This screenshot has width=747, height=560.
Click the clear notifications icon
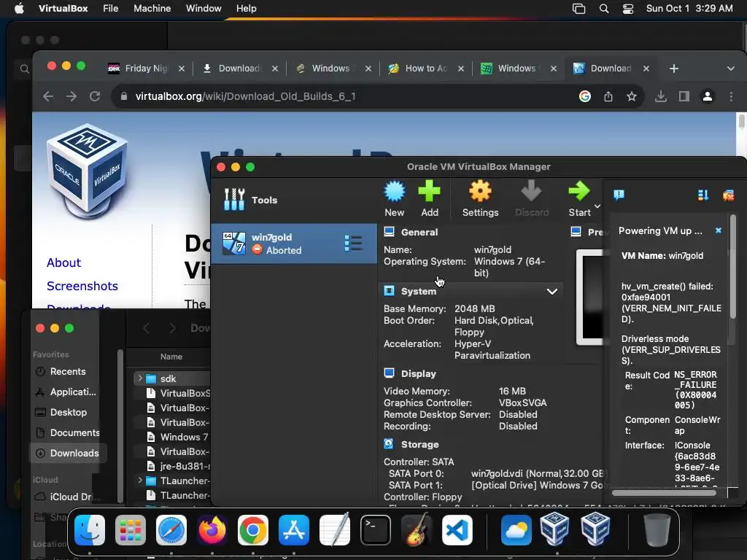click(729, 195)
